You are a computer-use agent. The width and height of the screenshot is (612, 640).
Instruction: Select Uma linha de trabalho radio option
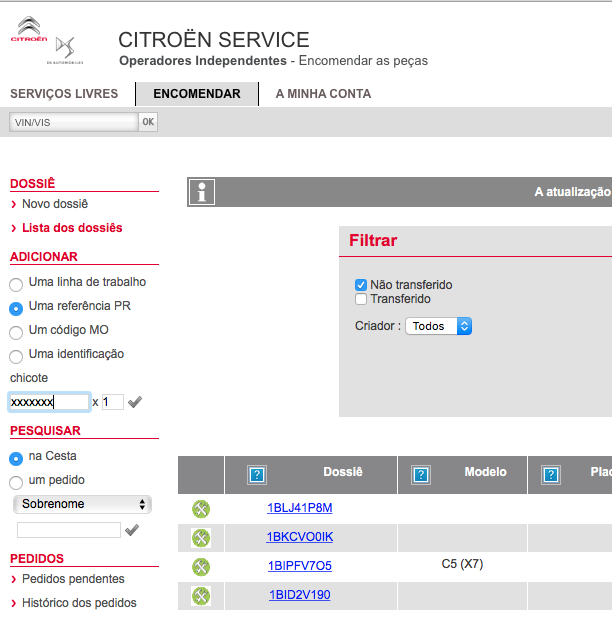(x=16, y=284)
